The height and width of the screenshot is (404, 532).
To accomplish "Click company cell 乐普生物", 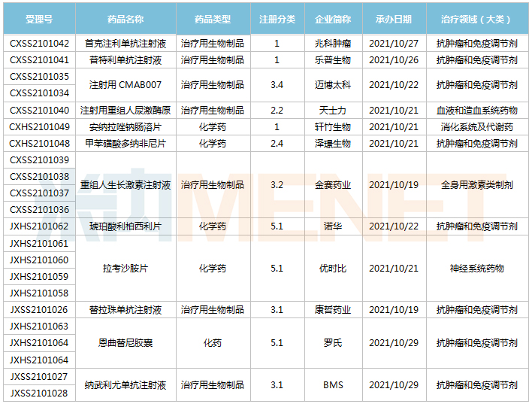I will click(x=334, y=60).
